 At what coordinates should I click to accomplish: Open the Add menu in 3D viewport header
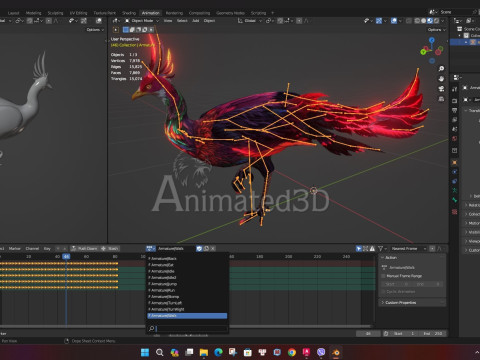[196, 21]
